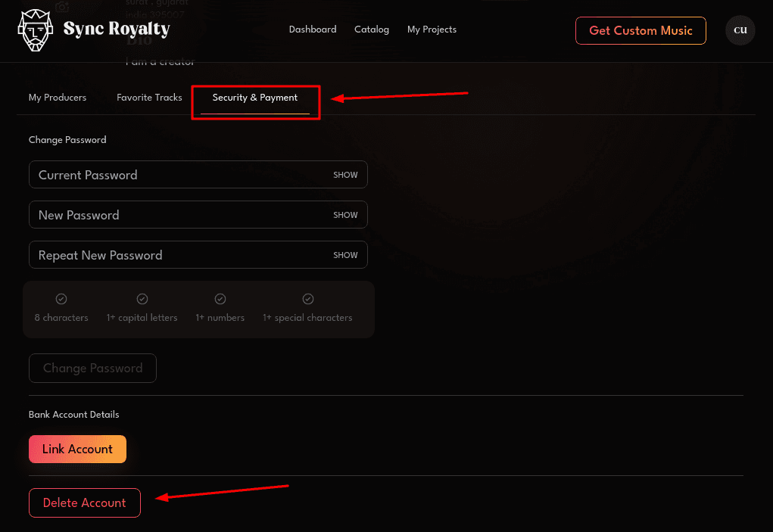Viewport: 773px width, 532px height.
Task: Click the 1+ numbers validation checkmark
Action: click(220, 299)
